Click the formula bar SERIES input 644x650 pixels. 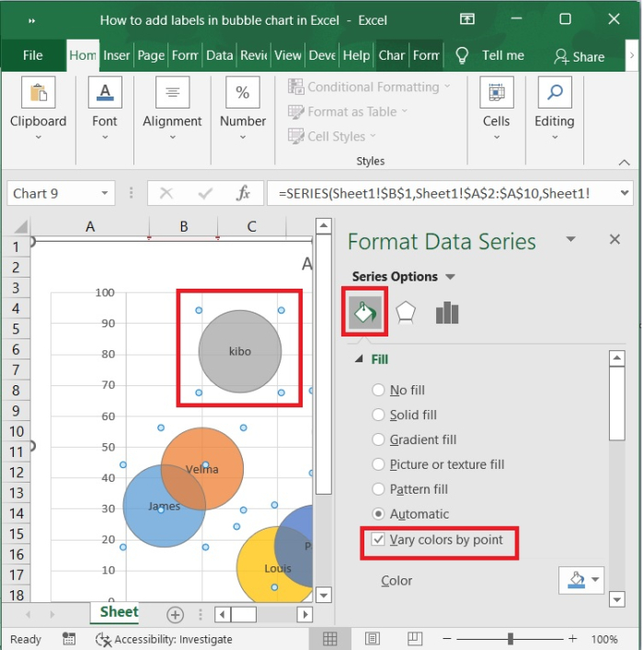(441, 193)
